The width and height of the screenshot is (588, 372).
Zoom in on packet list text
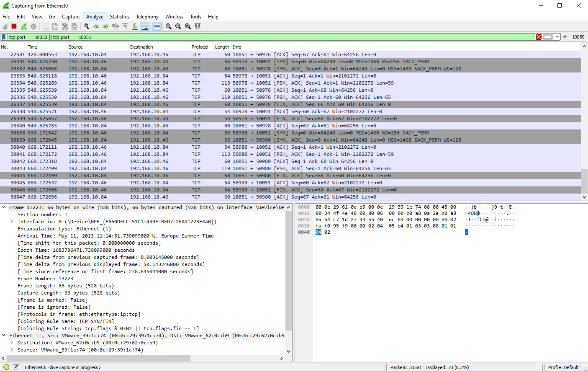tap(169, 26)
